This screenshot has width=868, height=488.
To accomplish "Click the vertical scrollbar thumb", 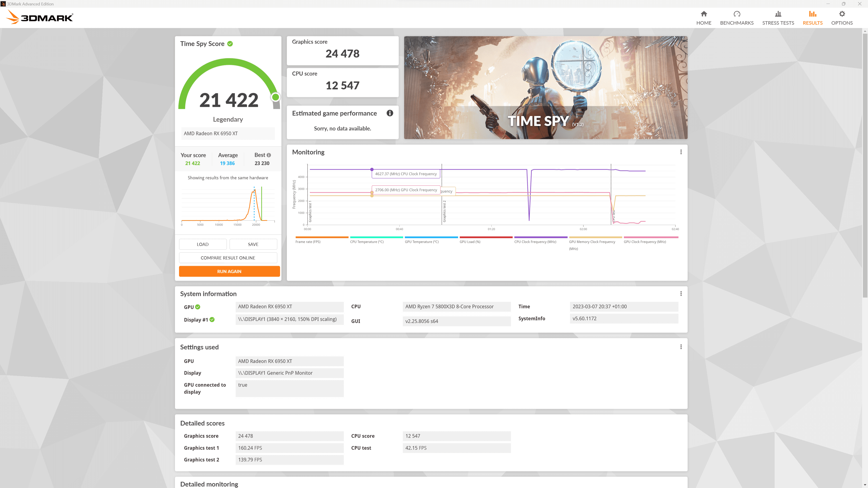I will 865,165.
